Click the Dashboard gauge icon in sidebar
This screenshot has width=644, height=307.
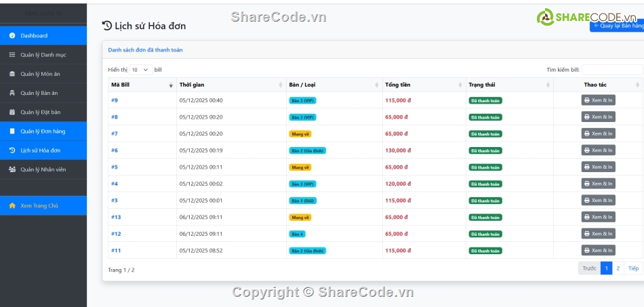click(12, 36)
